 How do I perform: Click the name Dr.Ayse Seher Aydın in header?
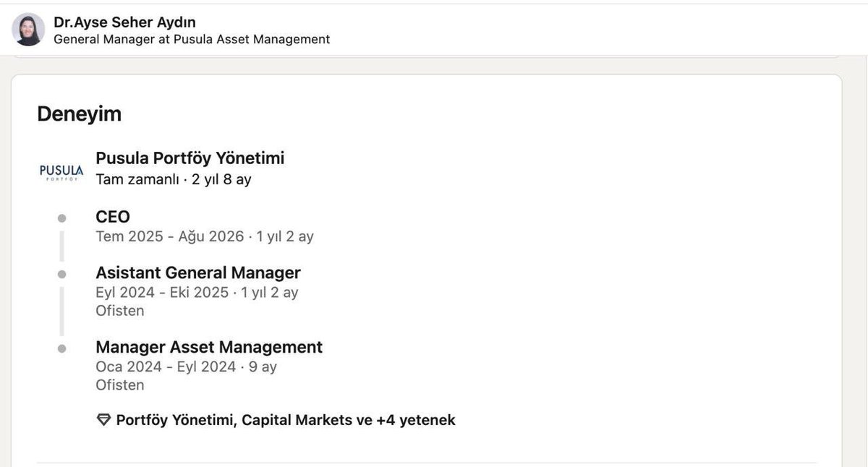pos(124,22)
